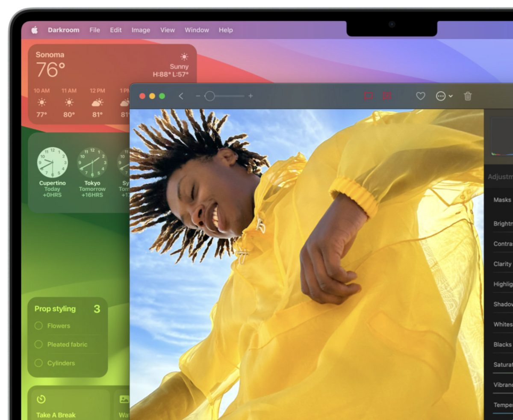Select the Whites adjustment label
This screenshot has width=513, height=420.
(503, 324)
